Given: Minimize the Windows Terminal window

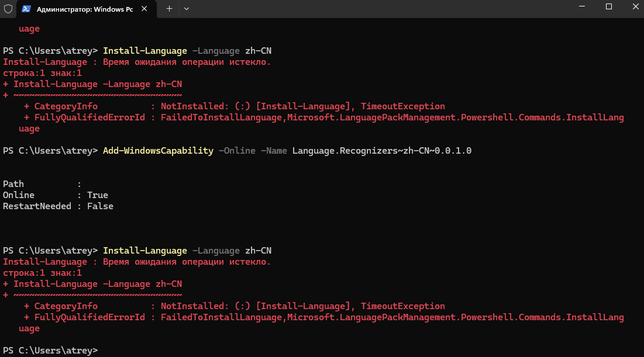Looking at the screenshot, I should click(582, 6).
